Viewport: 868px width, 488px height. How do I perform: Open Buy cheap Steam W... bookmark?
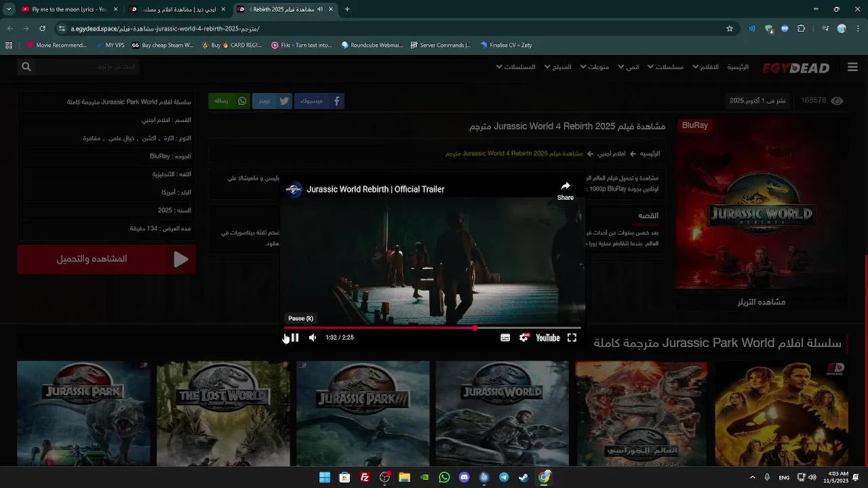click(163, 45)
